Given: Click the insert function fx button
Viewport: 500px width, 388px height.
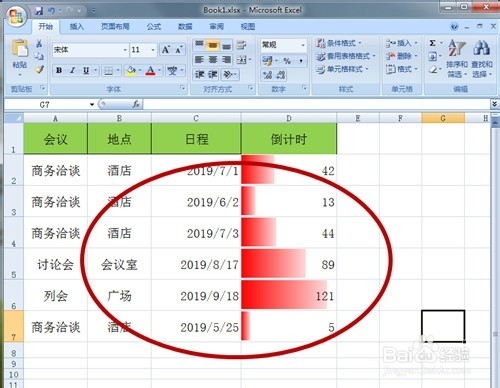Looking at the screenshot, I should coord(136,104).
